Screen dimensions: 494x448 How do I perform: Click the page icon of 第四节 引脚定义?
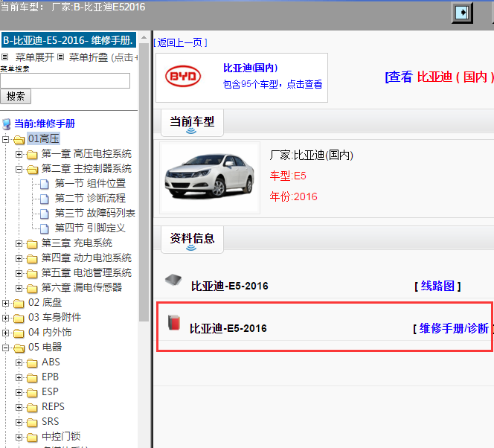tap(44, 228)
